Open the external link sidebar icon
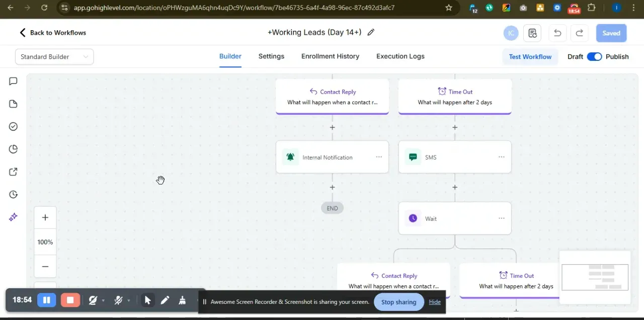Screen dimensions: 644x320 point(14,172)
